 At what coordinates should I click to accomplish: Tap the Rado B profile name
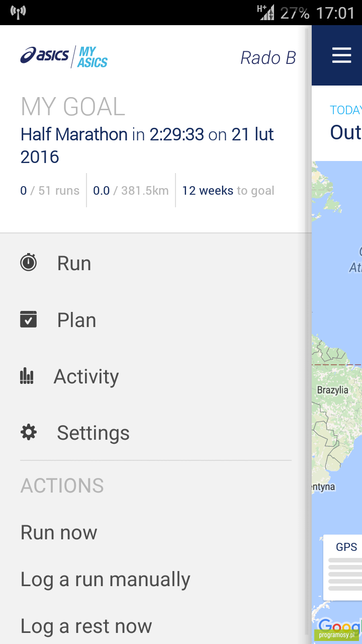point(268,58)
